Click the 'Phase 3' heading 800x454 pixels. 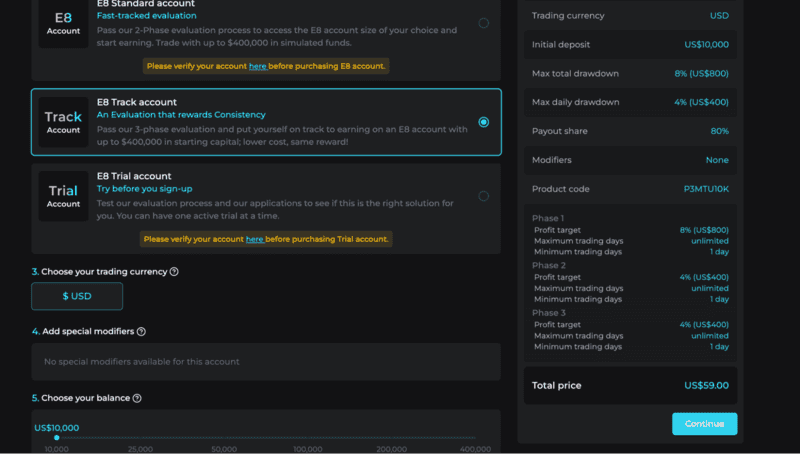coord(548,313)
